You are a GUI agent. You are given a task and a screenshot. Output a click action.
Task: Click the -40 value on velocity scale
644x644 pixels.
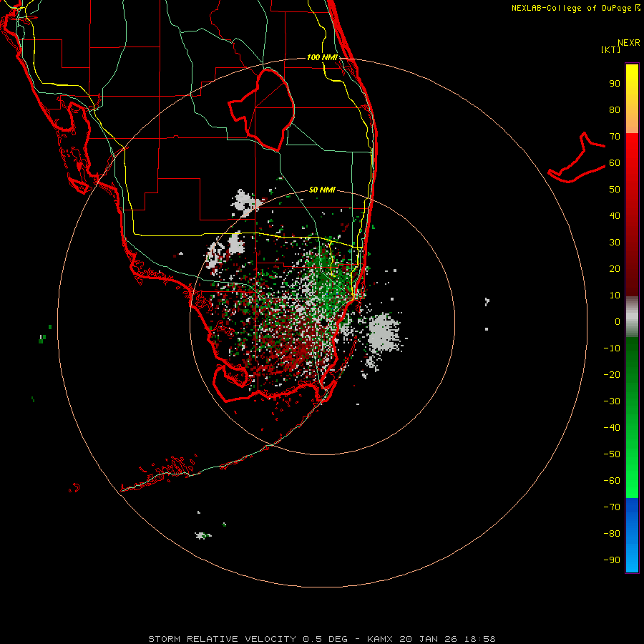coord(612,428)
